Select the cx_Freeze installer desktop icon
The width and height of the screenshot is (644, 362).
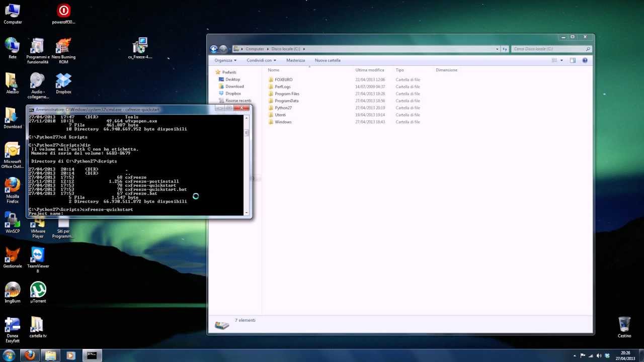pos(140,48)
